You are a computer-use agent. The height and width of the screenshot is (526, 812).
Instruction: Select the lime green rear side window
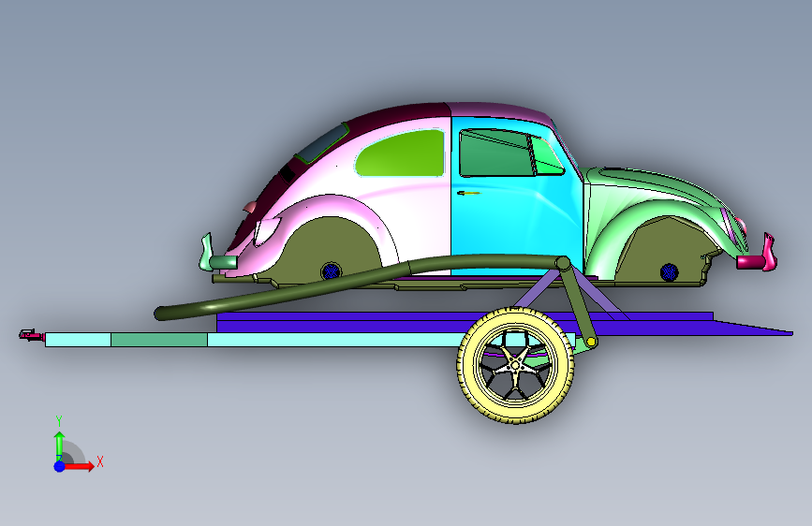click(x=402, y=153)
